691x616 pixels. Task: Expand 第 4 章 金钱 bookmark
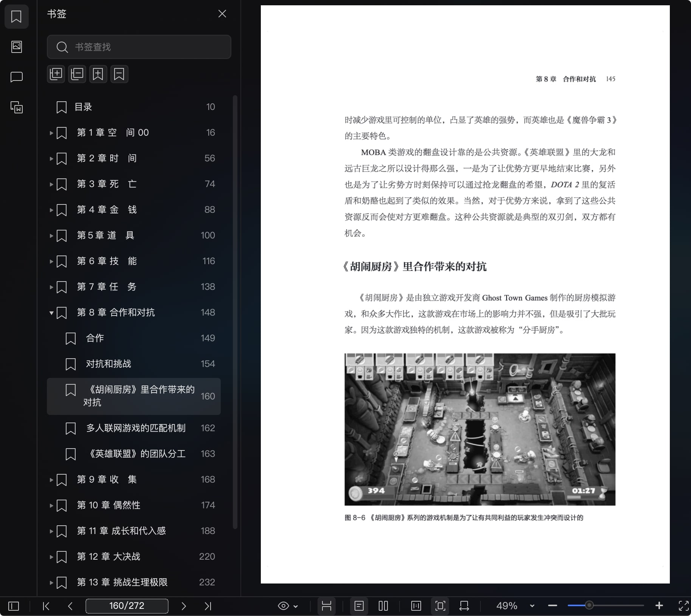pos(51,210)
